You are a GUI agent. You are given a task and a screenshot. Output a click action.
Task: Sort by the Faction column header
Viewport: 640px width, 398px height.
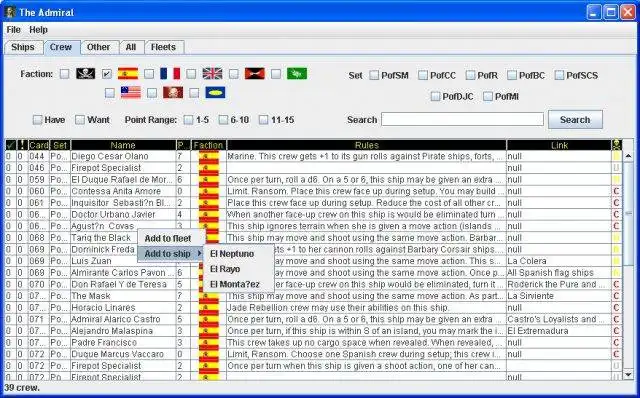coord(208,145)
